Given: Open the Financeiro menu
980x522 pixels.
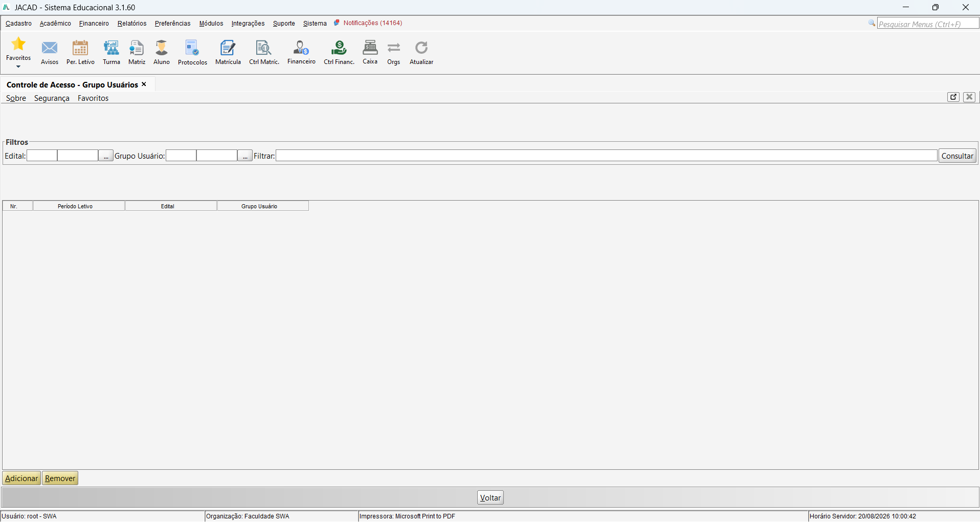Looking at the screenshot, I should 94,24.
